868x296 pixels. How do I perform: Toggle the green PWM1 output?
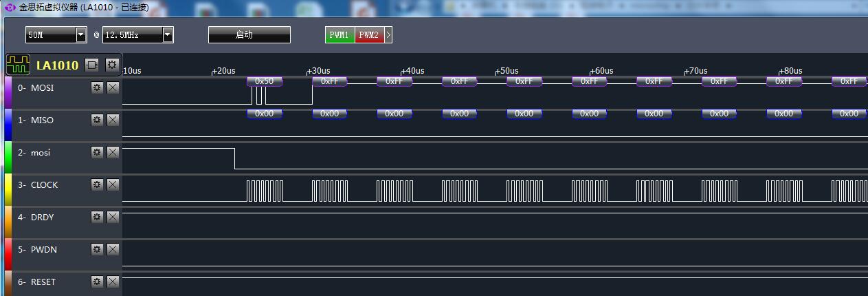340,35
